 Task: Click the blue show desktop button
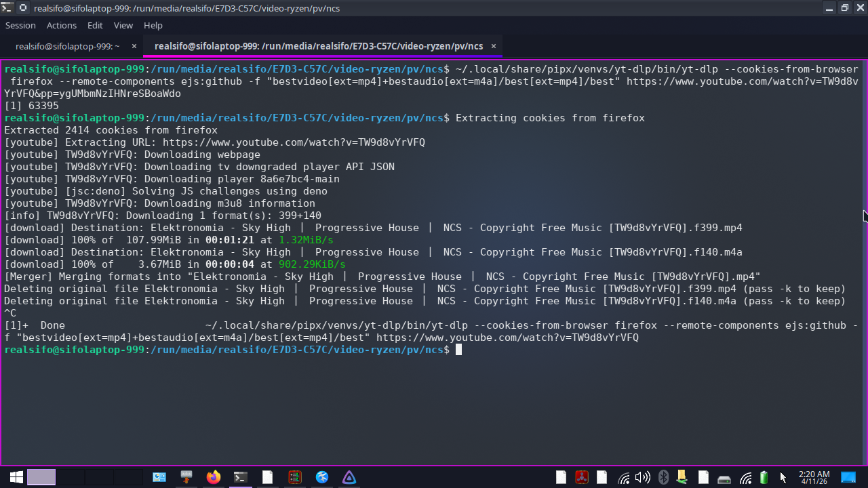click(848, 477)
